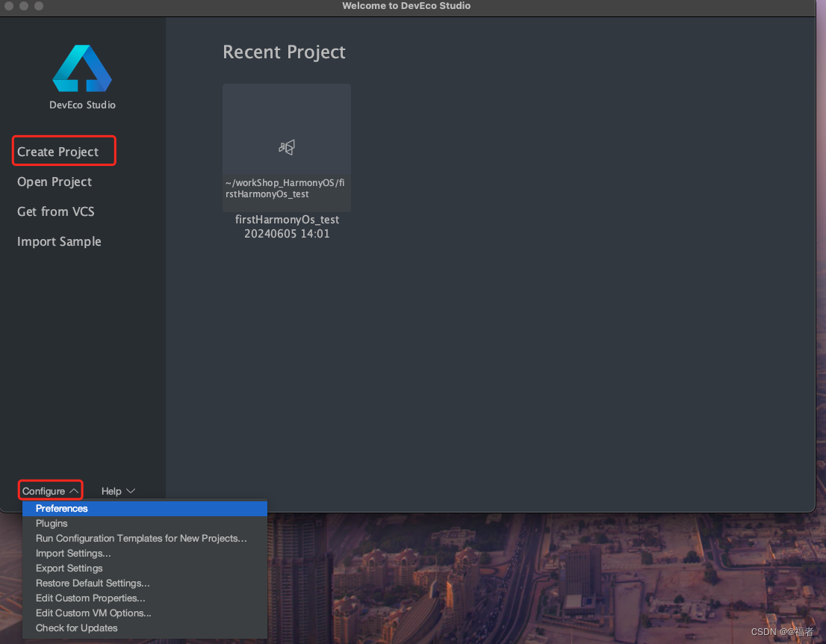Click the Recent Project heading
The image size is (826, 644).
284,52
